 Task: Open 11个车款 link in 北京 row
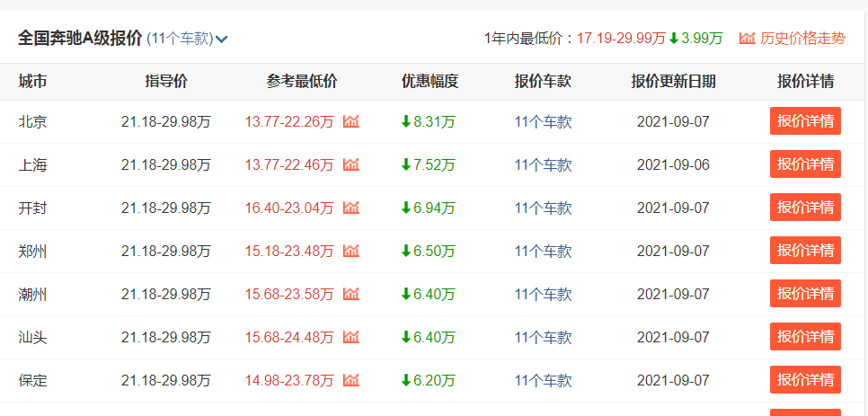tap(543, 121)
